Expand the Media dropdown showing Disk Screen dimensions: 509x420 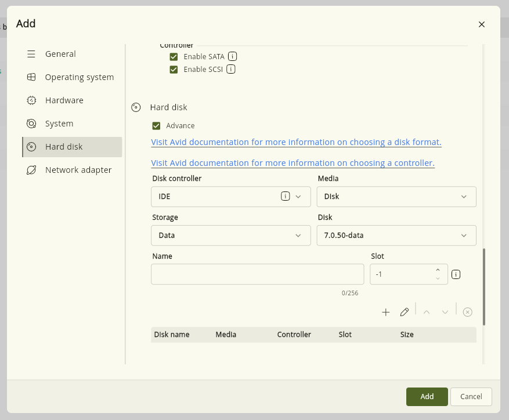(x=396, y=197)
